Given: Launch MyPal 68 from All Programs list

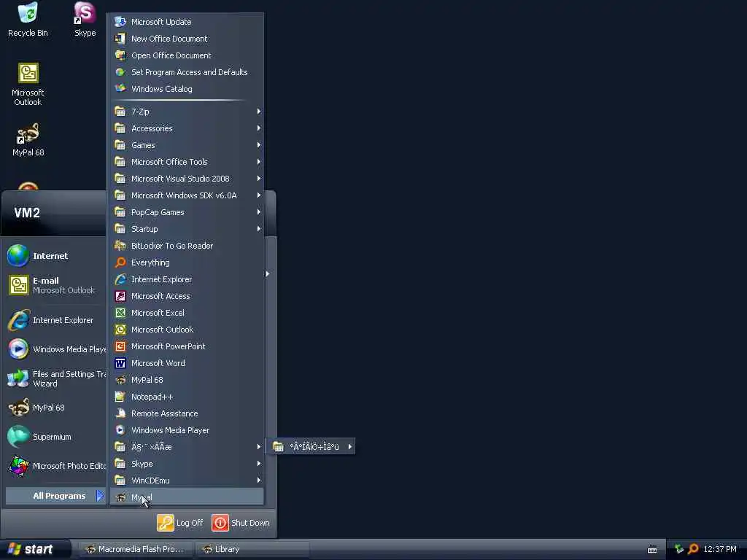Looking at the screenshot, I should 187,380.
